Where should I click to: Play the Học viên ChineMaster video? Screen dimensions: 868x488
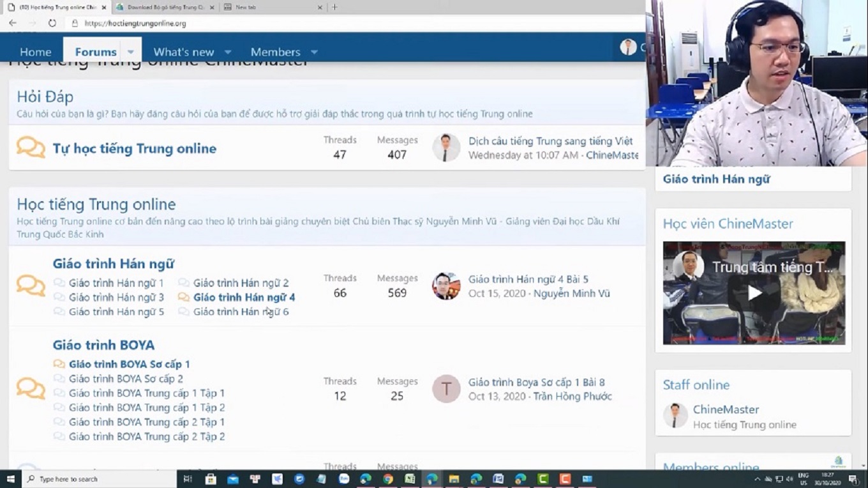click(754, 293)
